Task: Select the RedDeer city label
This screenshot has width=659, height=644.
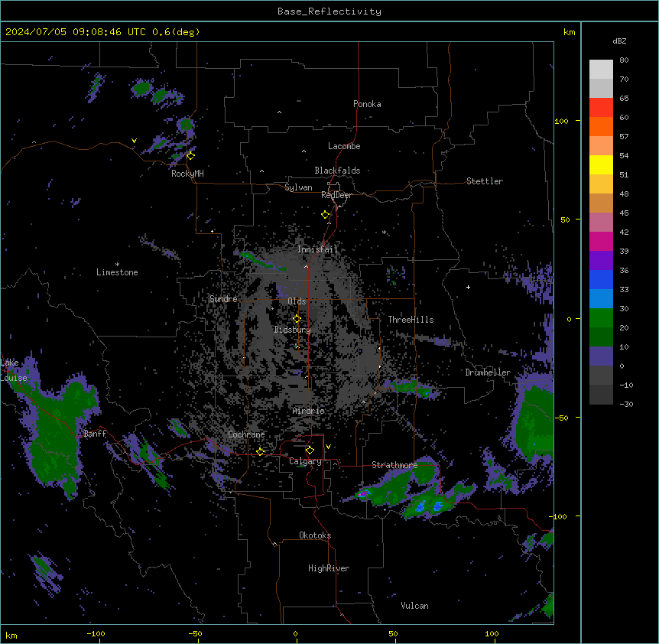Action: [336, 195]
